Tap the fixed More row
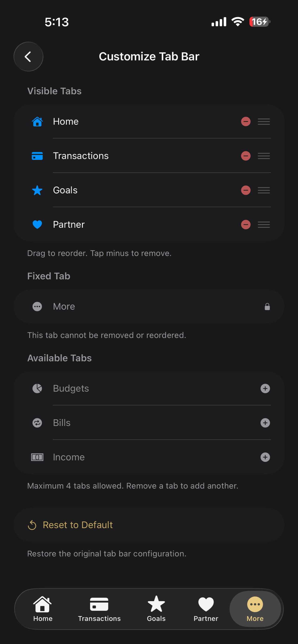298x644 pixels. 149,306
